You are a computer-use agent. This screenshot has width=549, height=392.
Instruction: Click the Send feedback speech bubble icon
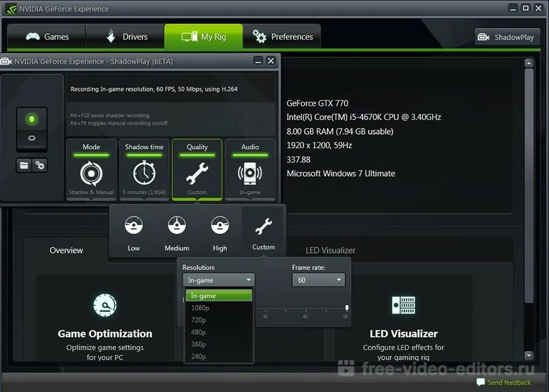pyautogui.click(x=481, y=382)
